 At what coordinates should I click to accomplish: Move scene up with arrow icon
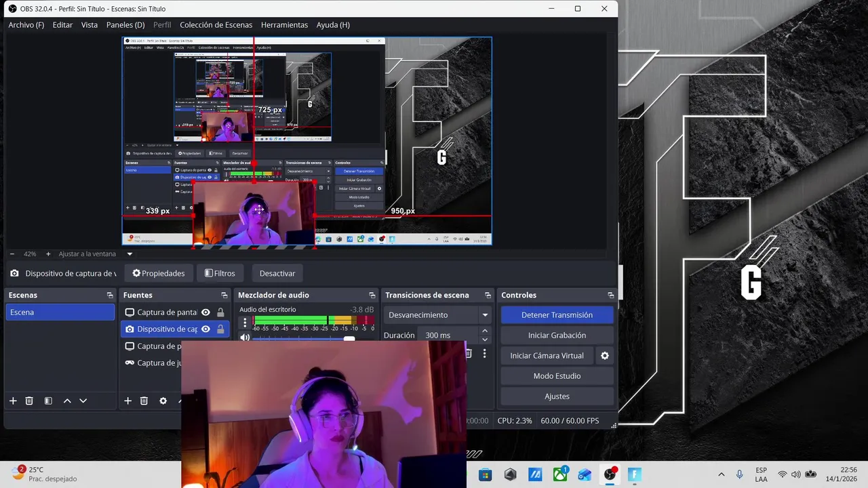tap(67, 401)
